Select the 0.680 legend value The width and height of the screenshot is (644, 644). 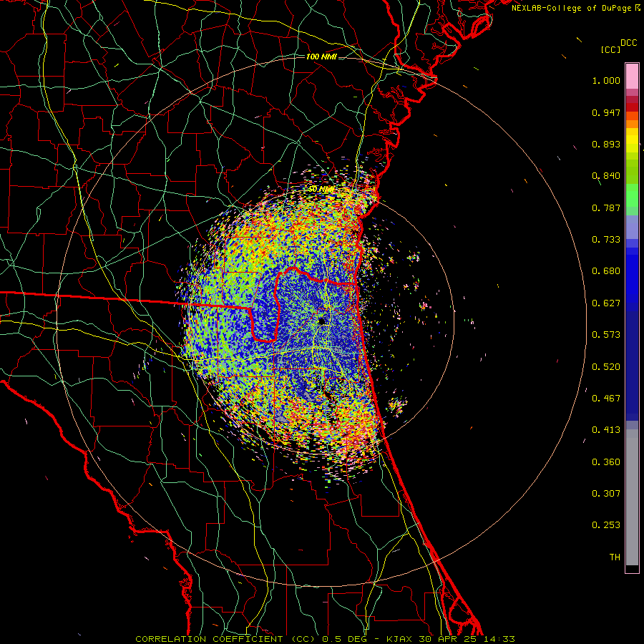tap(606, 271)
